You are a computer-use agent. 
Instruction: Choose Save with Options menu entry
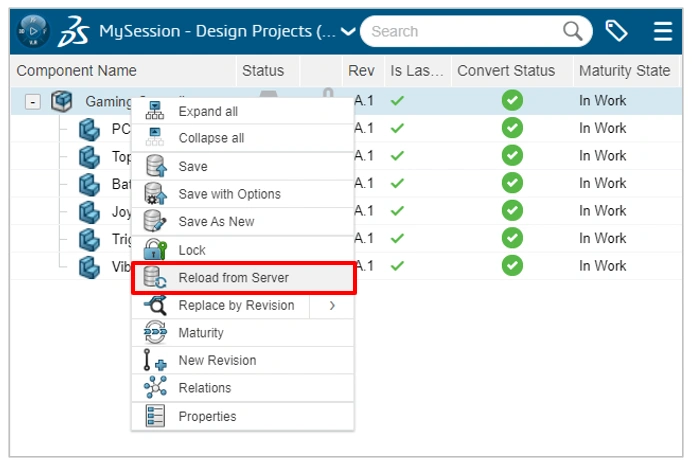[229, 194]
